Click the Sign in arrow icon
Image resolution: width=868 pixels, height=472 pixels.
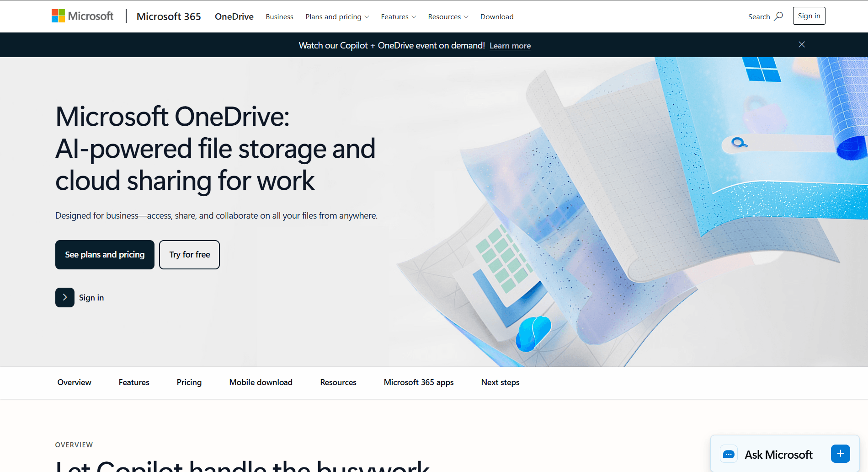[65, 297]
